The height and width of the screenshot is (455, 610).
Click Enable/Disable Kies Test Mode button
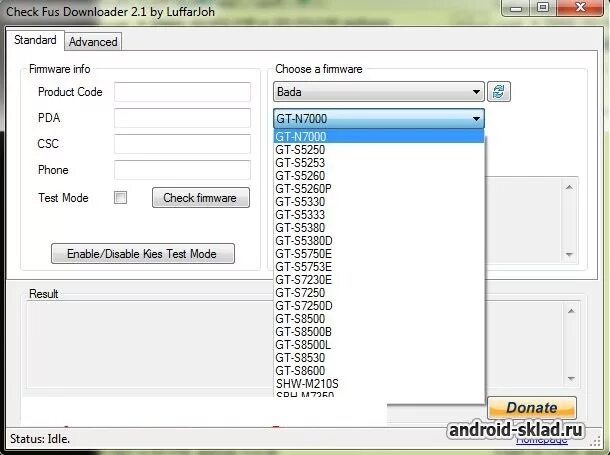143,254
